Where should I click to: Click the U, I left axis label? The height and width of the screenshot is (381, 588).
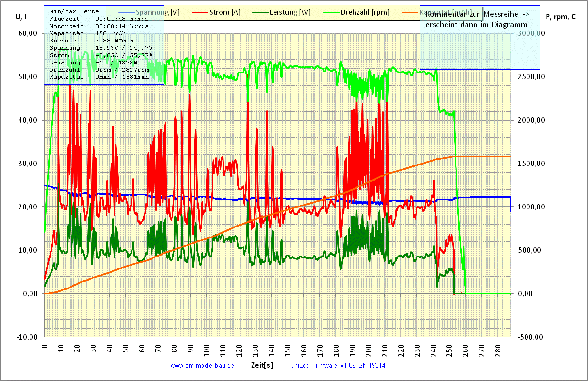[x=21, y=17]
